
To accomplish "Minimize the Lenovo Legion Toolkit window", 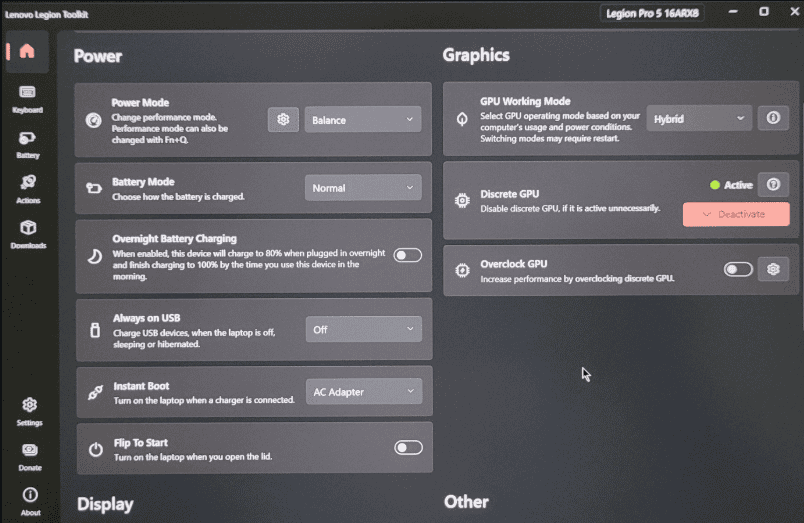I will [733, 11].
